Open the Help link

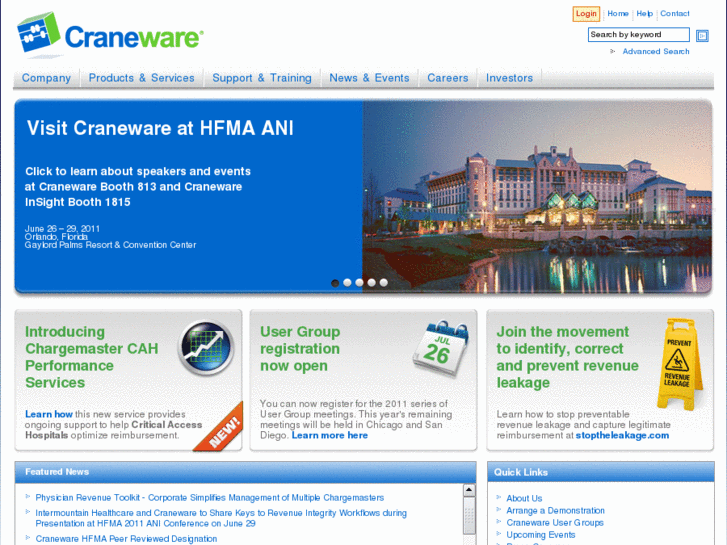click(x=644, y=14)
